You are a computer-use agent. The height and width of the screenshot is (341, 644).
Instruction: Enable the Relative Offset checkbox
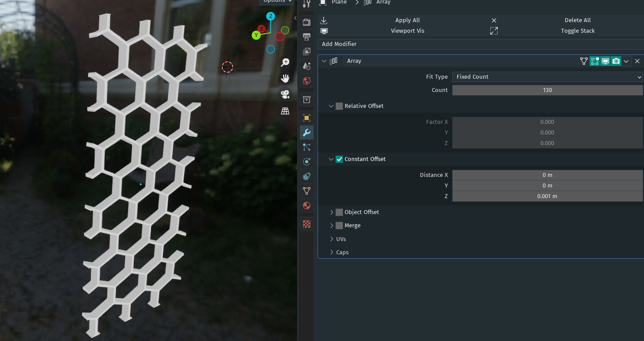pyautogui.click(x=339, y=106)
